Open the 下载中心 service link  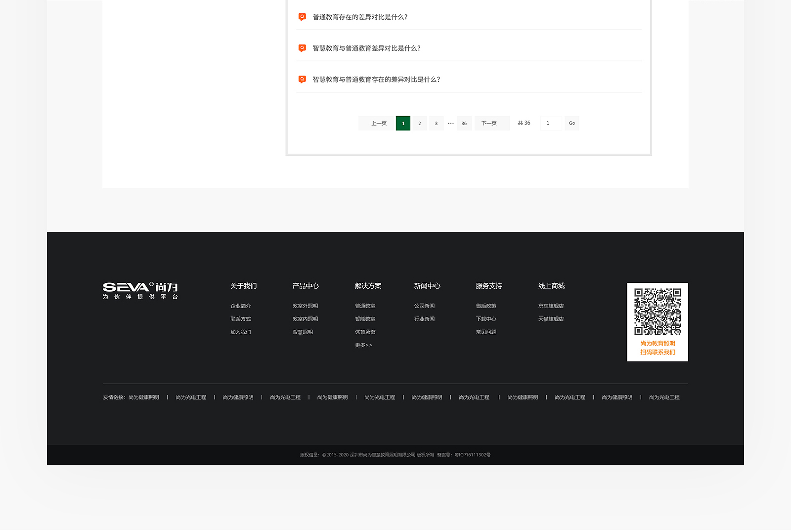pyautogui.click(x=486, y=319)
